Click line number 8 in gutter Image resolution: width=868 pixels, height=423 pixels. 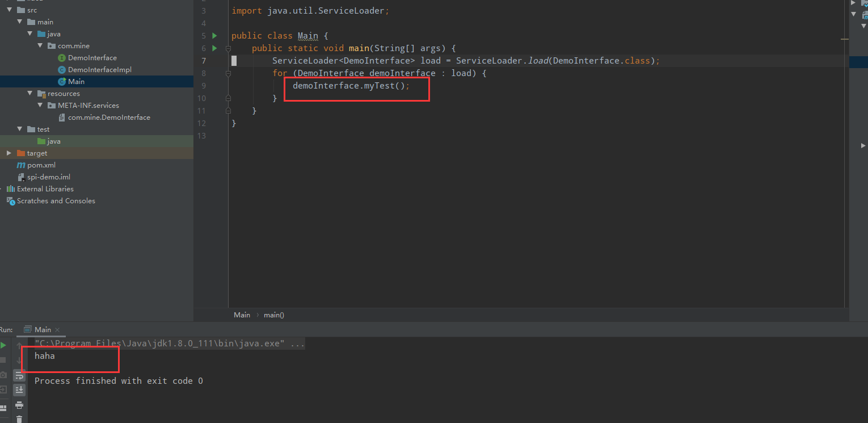[x=204, y=73]
